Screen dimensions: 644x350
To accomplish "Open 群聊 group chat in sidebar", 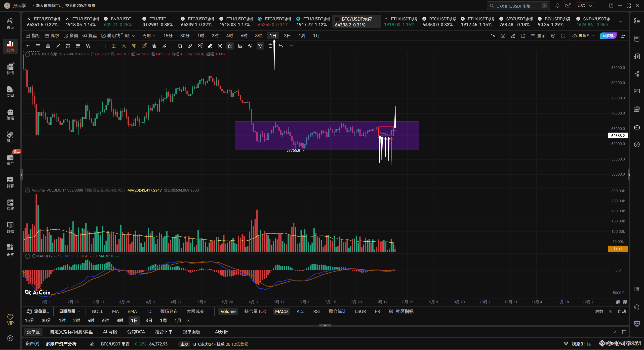I will (10, 182).
